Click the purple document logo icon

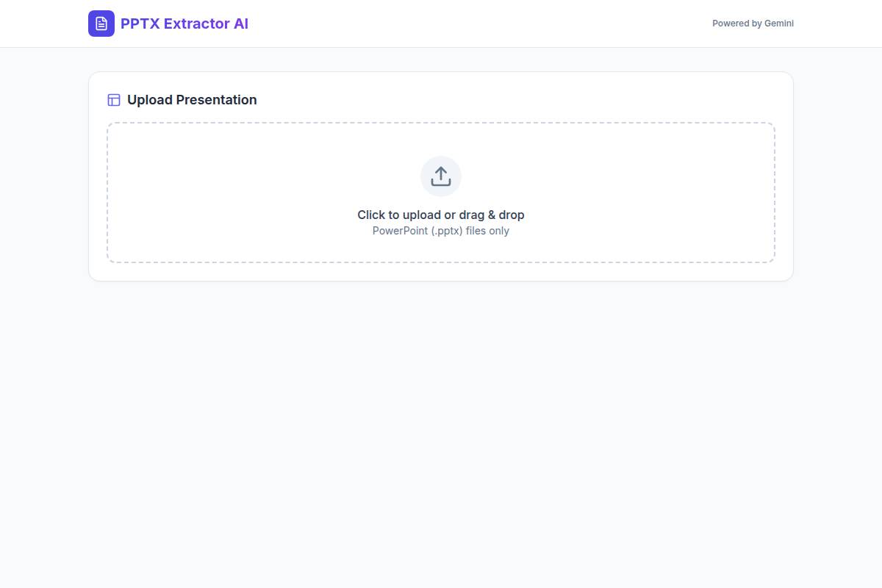101,24
